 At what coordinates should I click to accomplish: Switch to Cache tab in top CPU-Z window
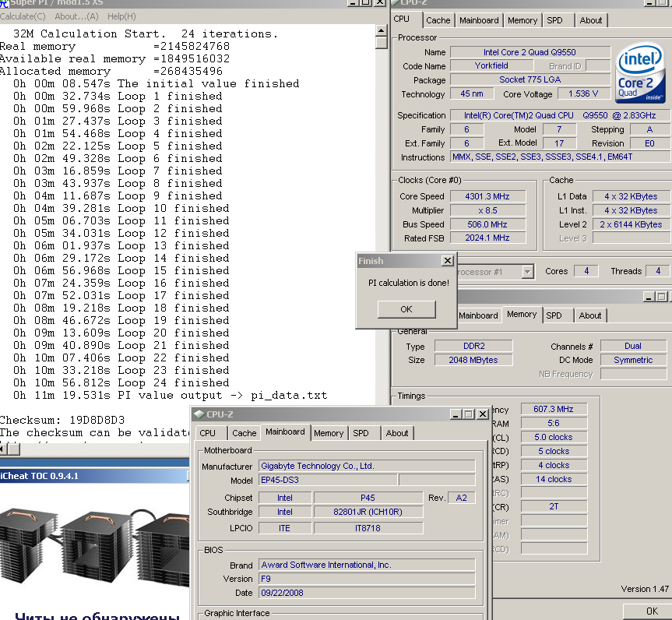pyautogui.click(x=438, y=20)
